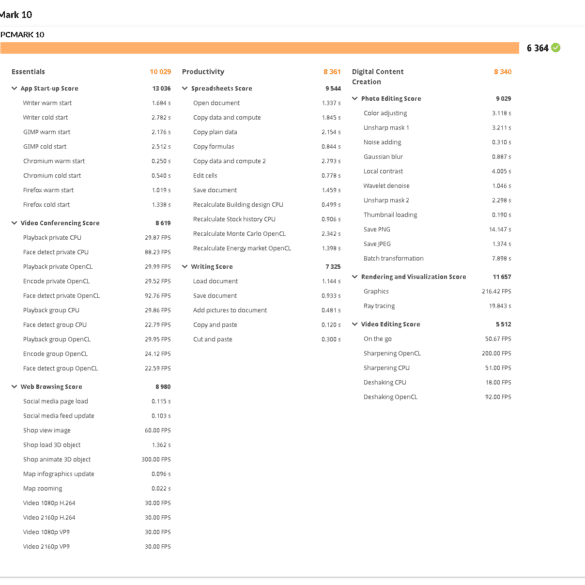Click Add pictures to document row
This screenshot has width=585, height=585.
(267, 310)
